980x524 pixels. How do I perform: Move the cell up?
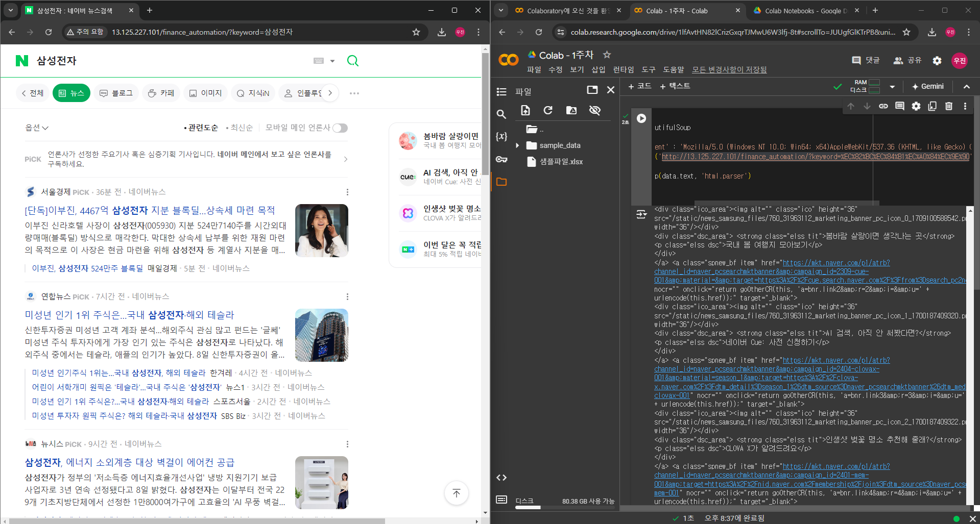pos(851,106)
